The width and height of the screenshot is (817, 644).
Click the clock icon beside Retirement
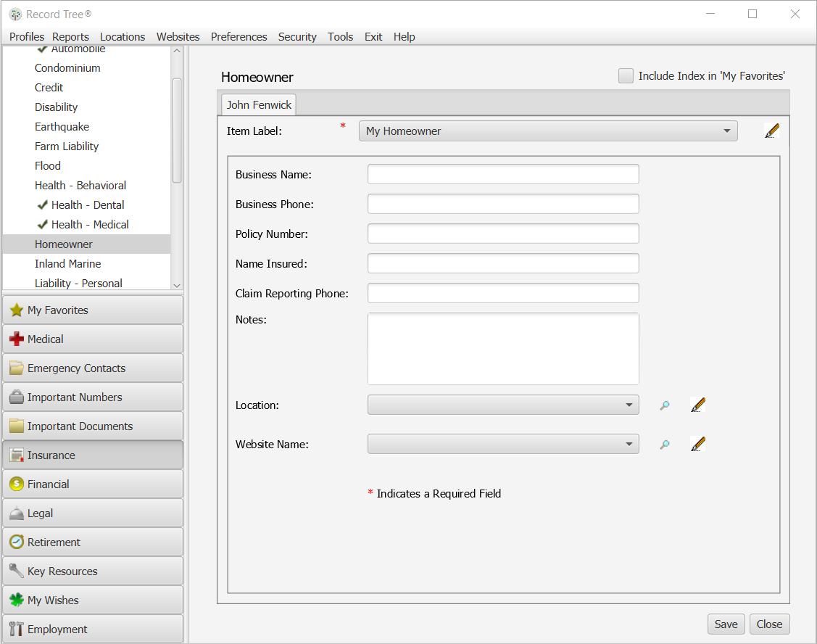click(x=15, y=542)
